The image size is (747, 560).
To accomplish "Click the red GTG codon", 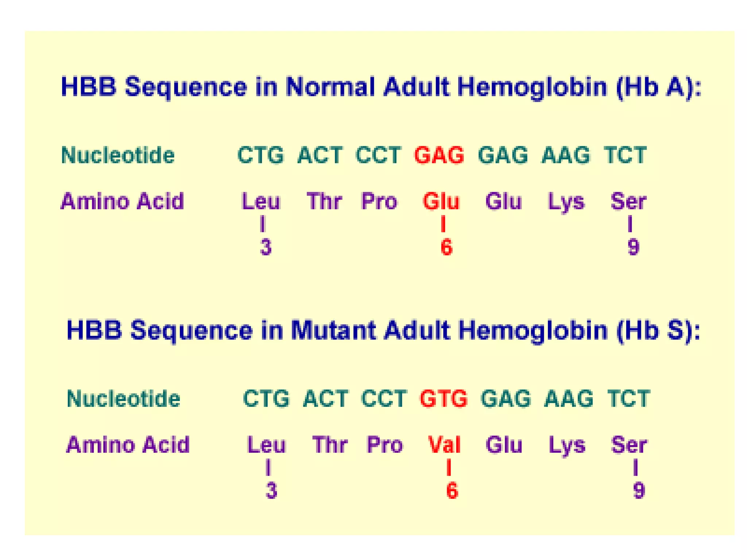I will click(444, 398).
